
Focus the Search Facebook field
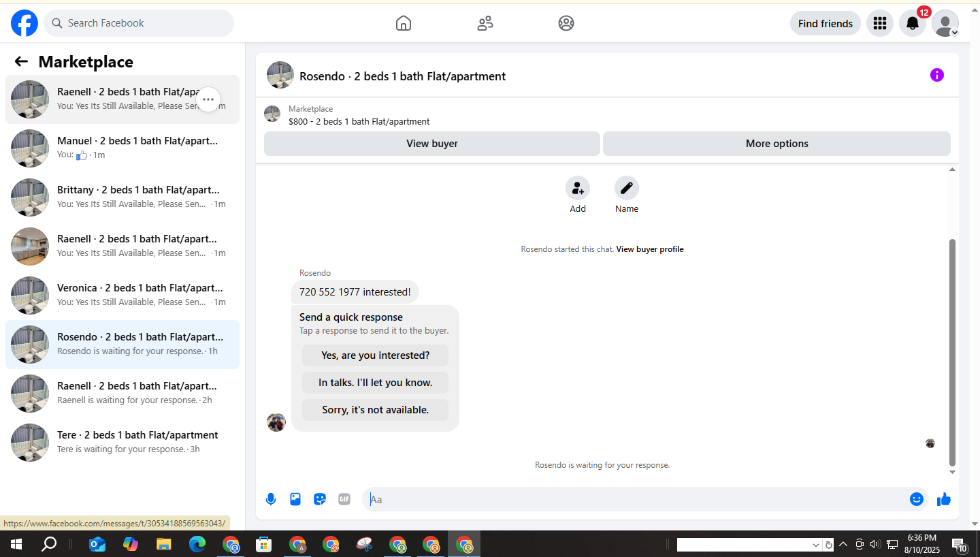coord(139,23)
